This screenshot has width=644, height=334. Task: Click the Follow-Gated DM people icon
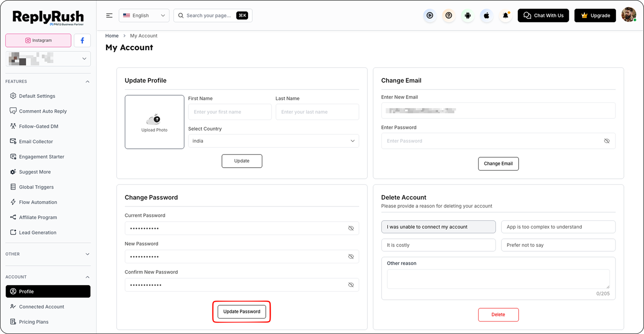tap(13, 126)
